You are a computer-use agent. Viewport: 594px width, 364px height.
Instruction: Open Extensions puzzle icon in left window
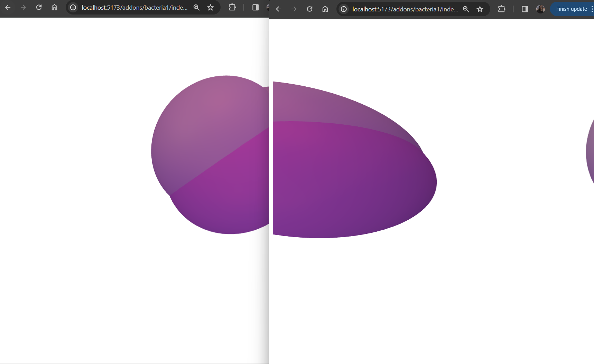click(232, 7)
